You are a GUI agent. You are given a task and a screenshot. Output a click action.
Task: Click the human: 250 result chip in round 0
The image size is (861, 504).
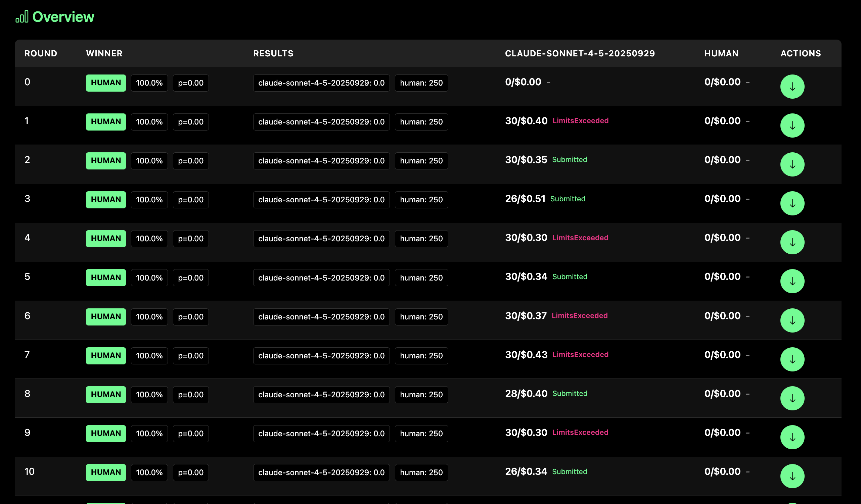(421, 83)
